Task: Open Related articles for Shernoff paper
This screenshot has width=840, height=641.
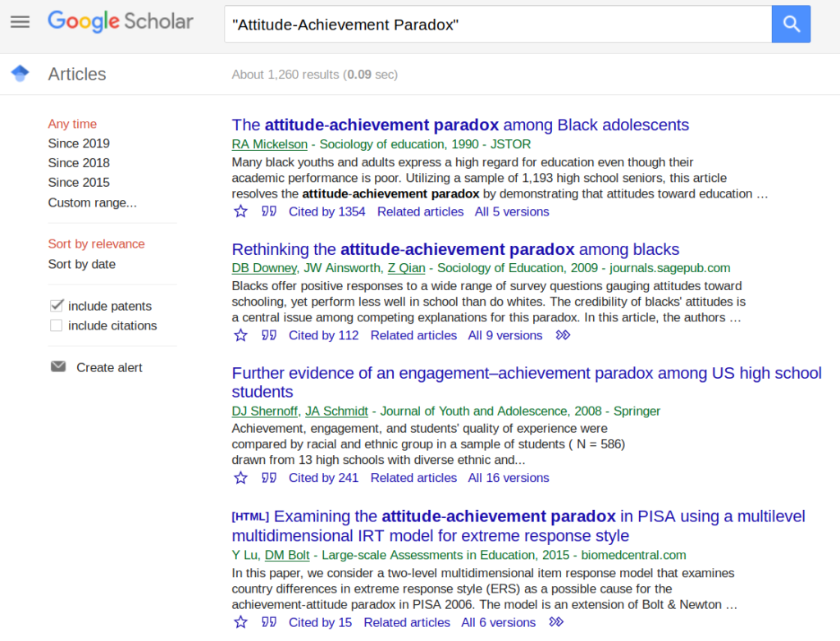Action: pos(413,478)
